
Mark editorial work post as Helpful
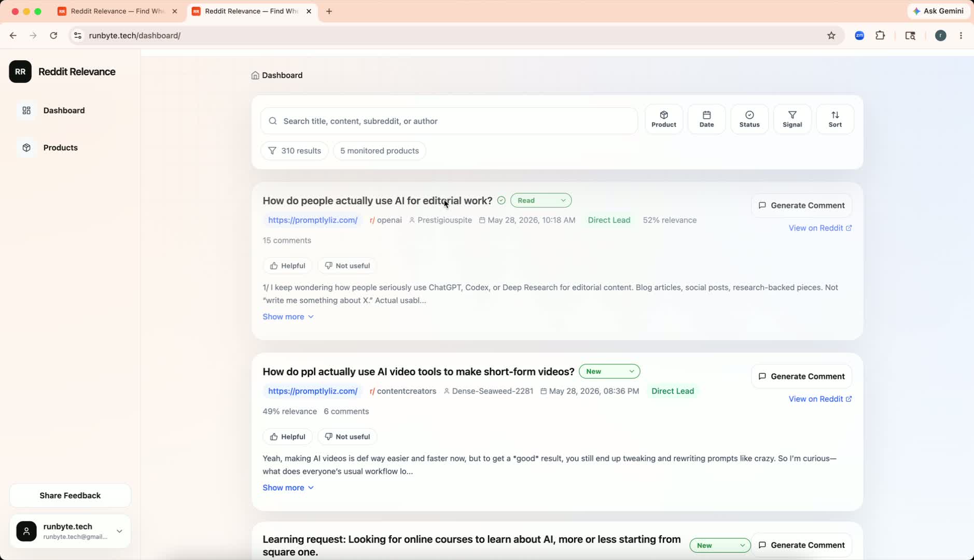click(x=287, y=266)
